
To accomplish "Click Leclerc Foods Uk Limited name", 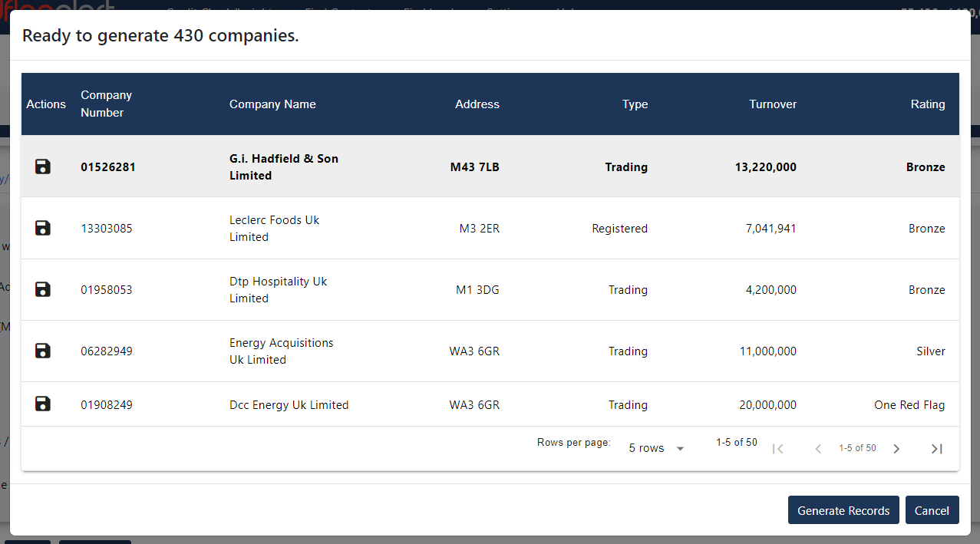I will pyautogui.click(x=274, y=228).
